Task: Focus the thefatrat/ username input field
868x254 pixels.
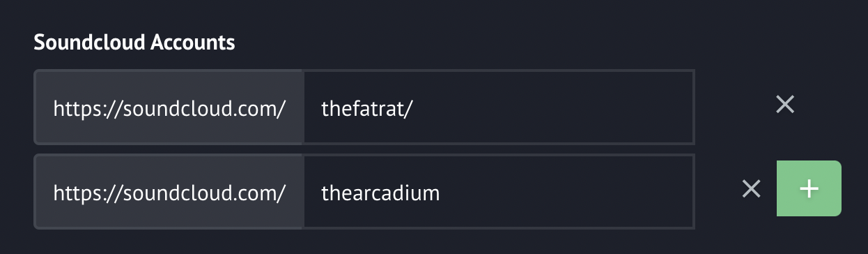Action: pos(499,107)
